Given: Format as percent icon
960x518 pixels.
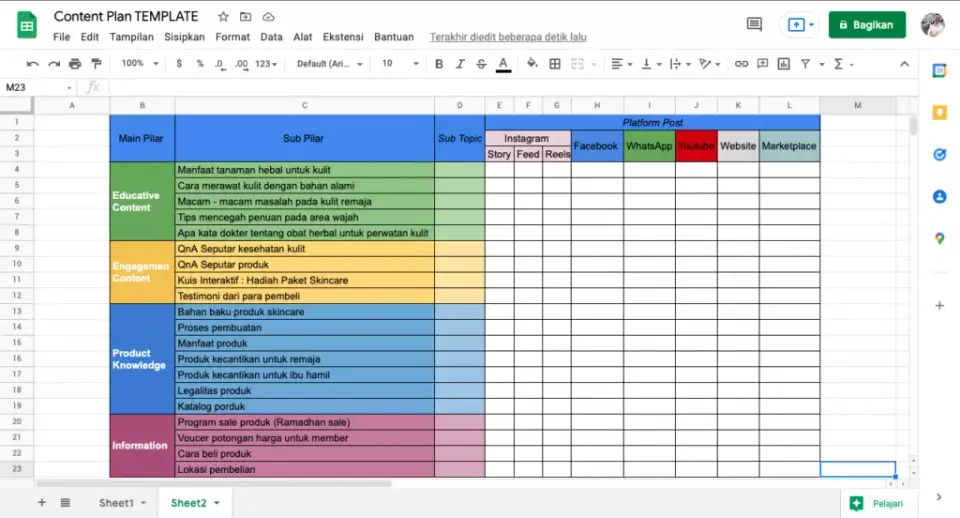Looking at the screenshot, I should click(x=200, y=64).
